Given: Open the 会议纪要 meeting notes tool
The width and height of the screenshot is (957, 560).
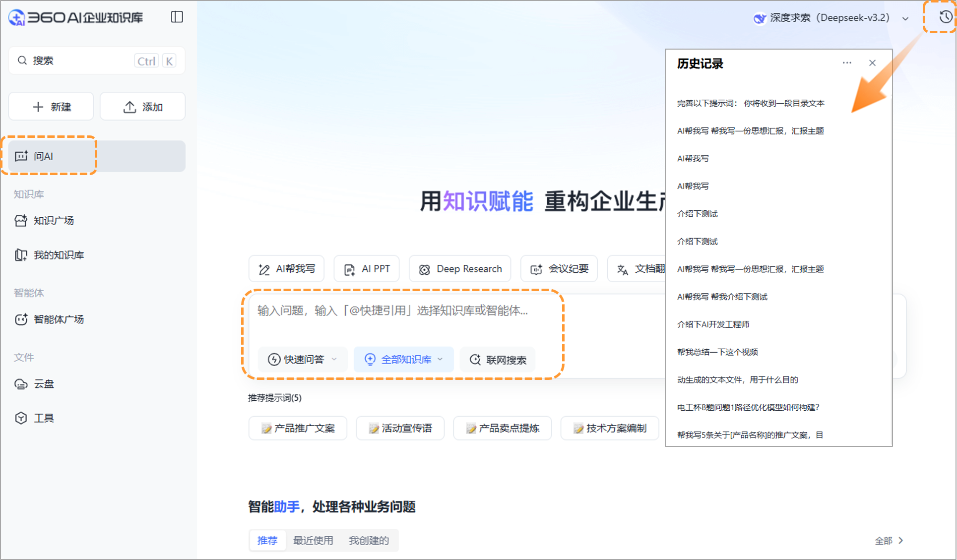Looking at the screenshot, I should pyautogui.click(x=559, y=268).
